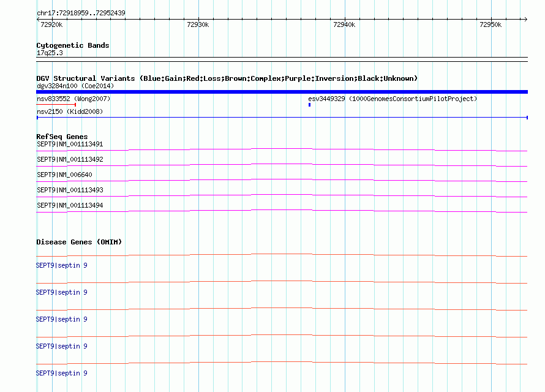Click the thin blue nsv2150 span line
This screenshot has height=392, width=545.
pyautogui.click(x=282, y=118)
